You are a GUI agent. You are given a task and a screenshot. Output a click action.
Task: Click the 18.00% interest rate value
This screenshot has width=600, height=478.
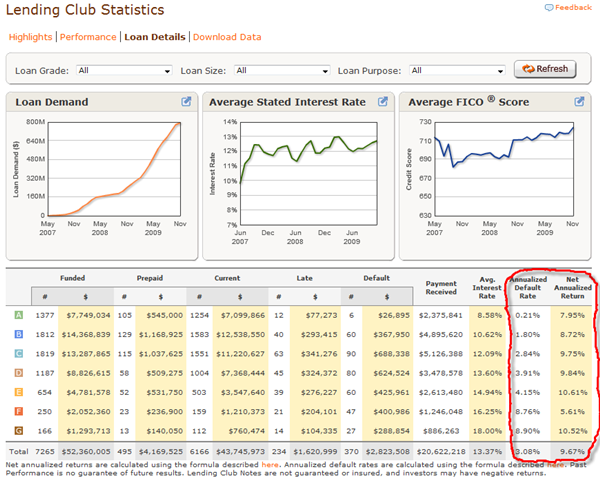487,431
